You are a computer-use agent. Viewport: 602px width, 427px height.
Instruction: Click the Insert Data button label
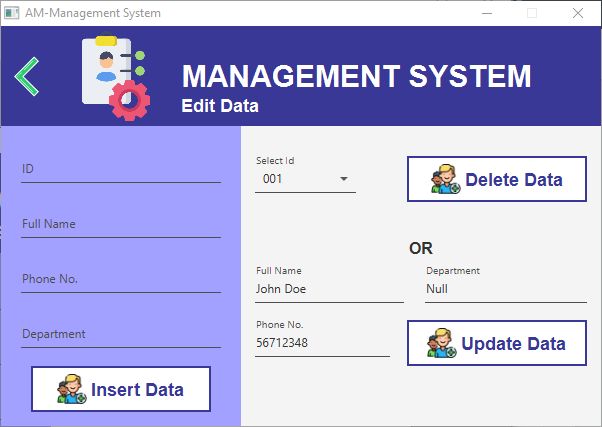click(137, 390)
